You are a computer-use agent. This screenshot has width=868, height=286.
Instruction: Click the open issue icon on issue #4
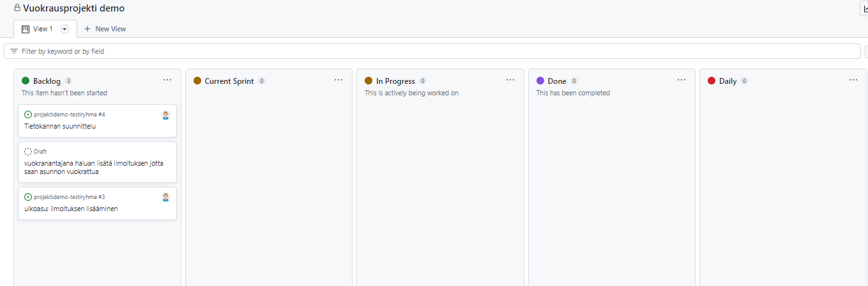pos(28,115)
